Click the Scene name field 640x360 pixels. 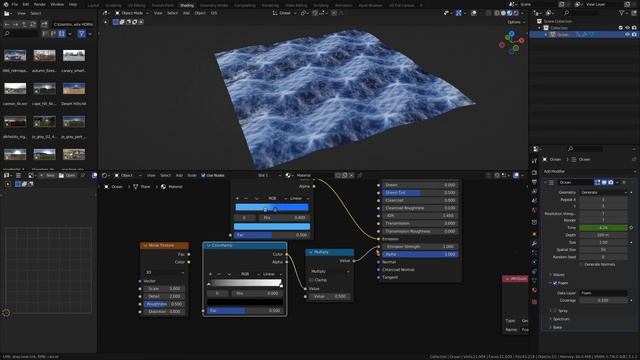(538, 4)
